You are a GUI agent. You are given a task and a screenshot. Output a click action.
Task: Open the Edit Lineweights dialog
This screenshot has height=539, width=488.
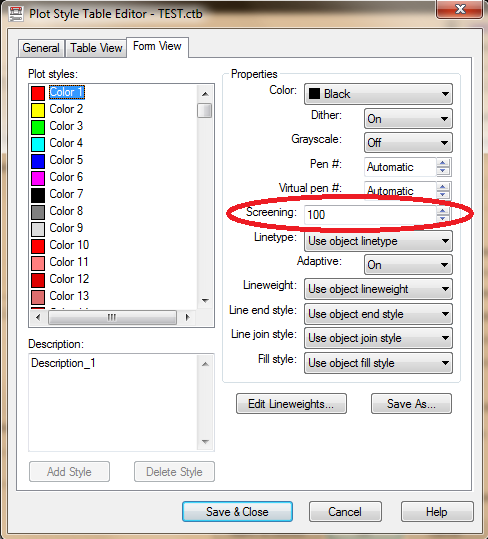coord(291,404)
